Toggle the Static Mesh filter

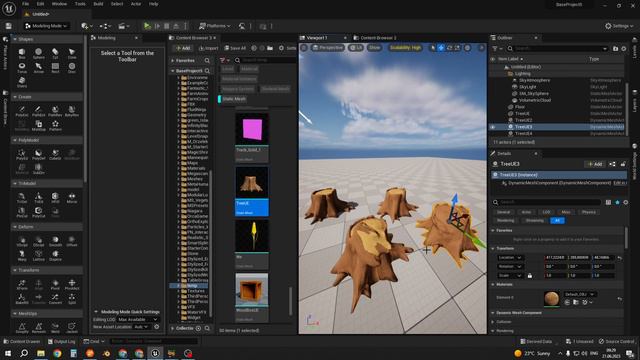(x=233, y=99)
